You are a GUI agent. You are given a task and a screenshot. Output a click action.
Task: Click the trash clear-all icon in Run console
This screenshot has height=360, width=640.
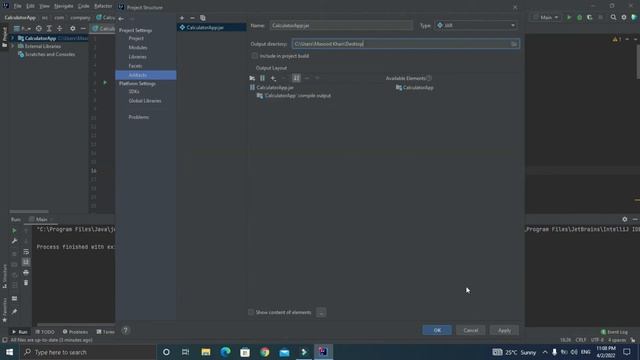coord(26,282)
